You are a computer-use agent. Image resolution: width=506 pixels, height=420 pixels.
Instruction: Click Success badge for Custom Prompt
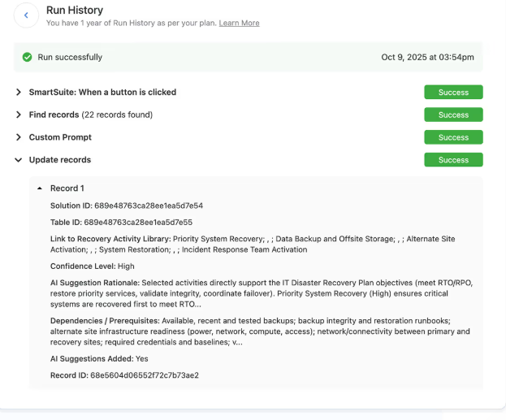[x=453, y=137]
